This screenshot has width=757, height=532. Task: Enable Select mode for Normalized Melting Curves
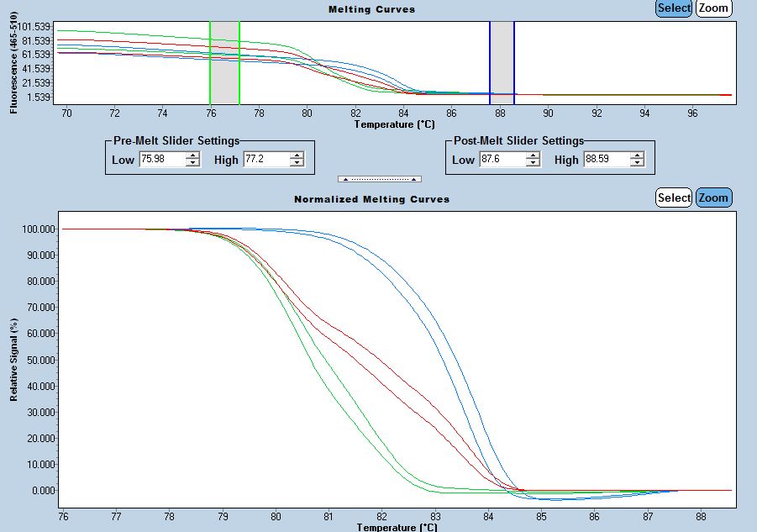click(674, 198)
